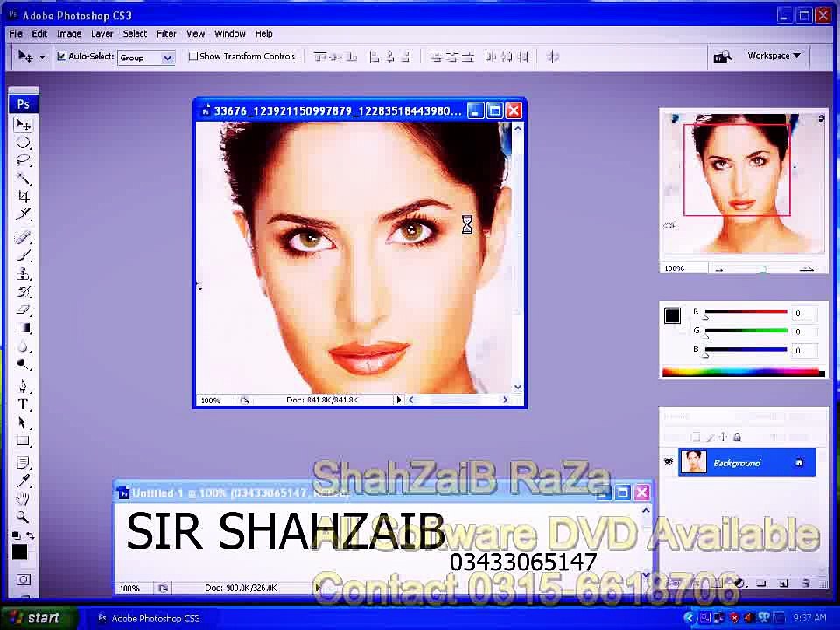Open the Layer menu
The image size is (840, 630).
tap(101, 34)
